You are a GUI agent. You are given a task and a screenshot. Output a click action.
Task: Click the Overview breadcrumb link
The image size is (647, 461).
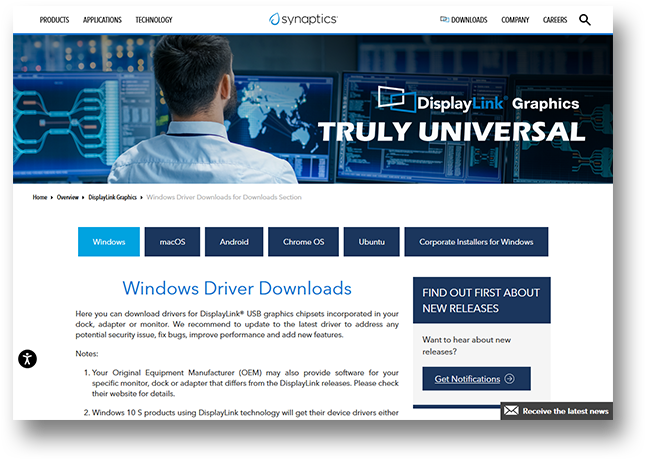tap(68, 197)
